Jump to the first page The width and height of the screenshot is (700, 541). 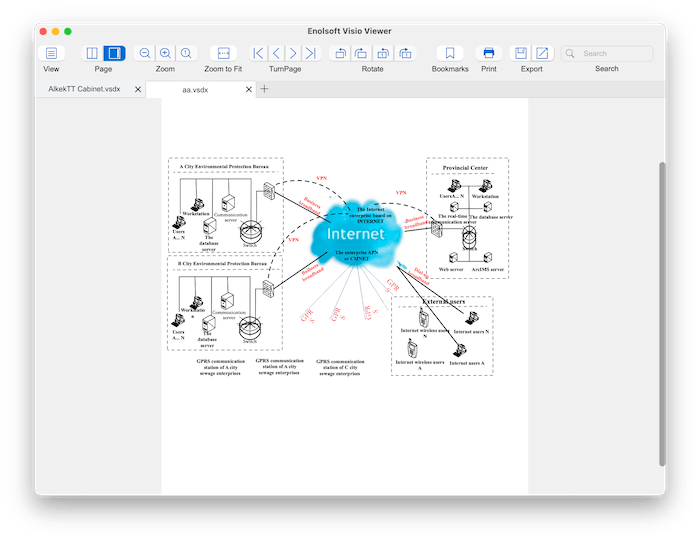[x=258, y=53]
